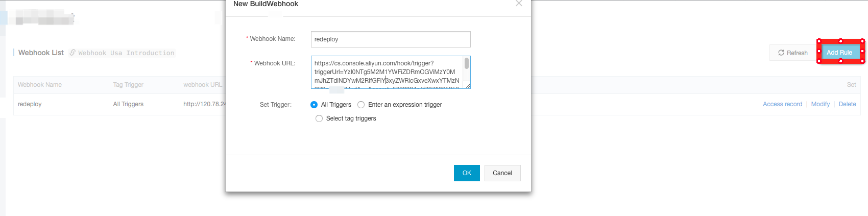
Task: Delete the redeploy webhook
Action: coord(847,104)
